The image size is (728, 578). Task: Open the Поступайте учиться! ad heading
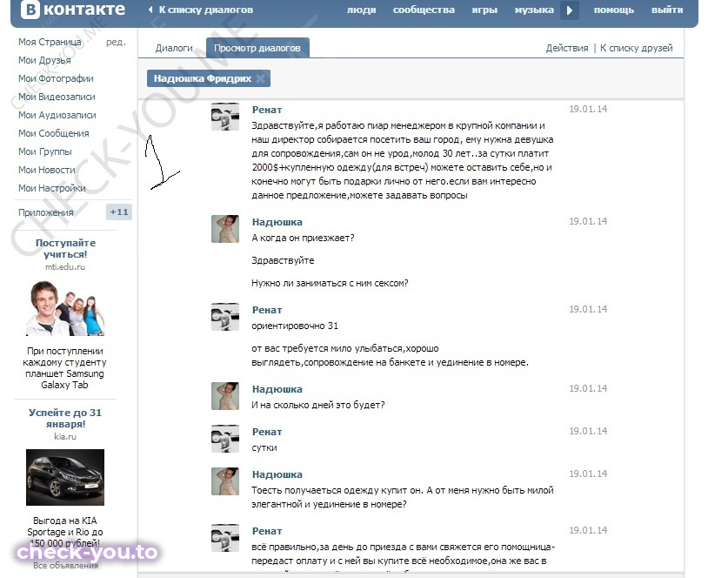pos(65,249)
